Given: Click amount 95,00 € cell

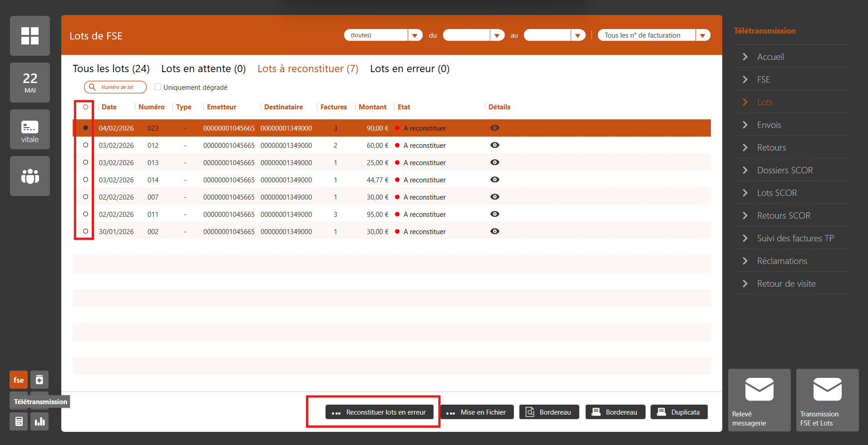Looking at the screenshot, I should 378,214.
